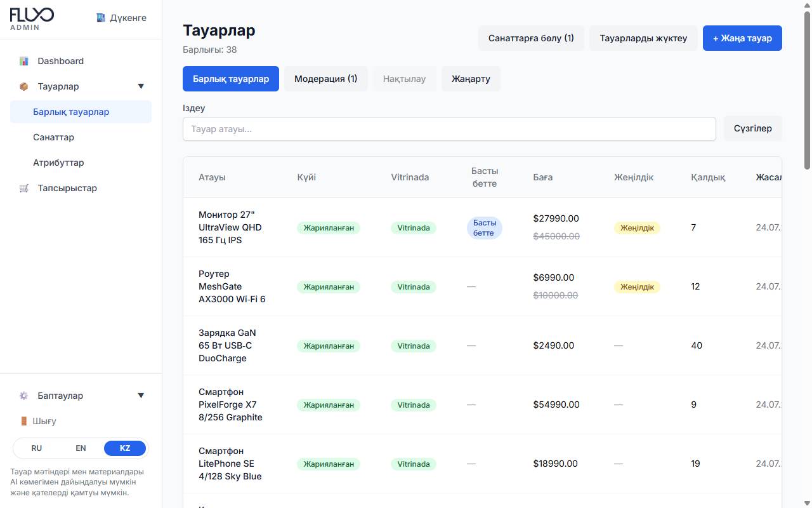812x508 pixels.
Task: Click Тауарларды жүктеу button
Action: point(643,38)
